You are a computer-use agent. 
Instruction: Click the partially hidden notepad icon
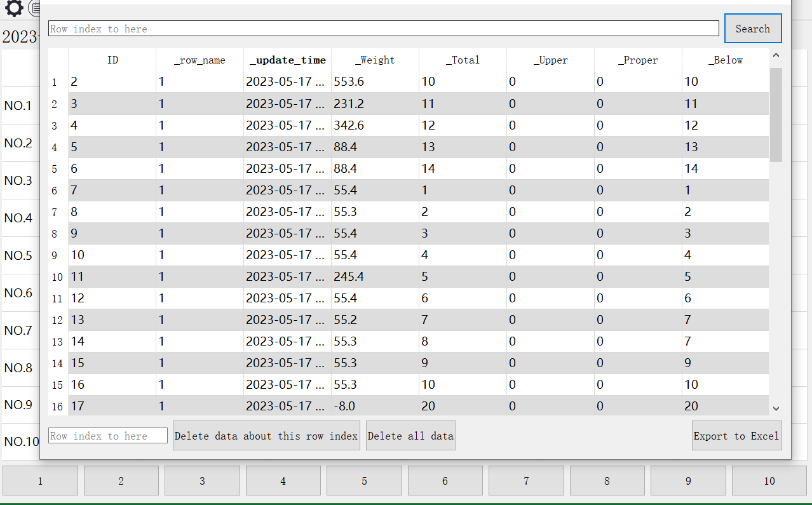tap(34, 8)
